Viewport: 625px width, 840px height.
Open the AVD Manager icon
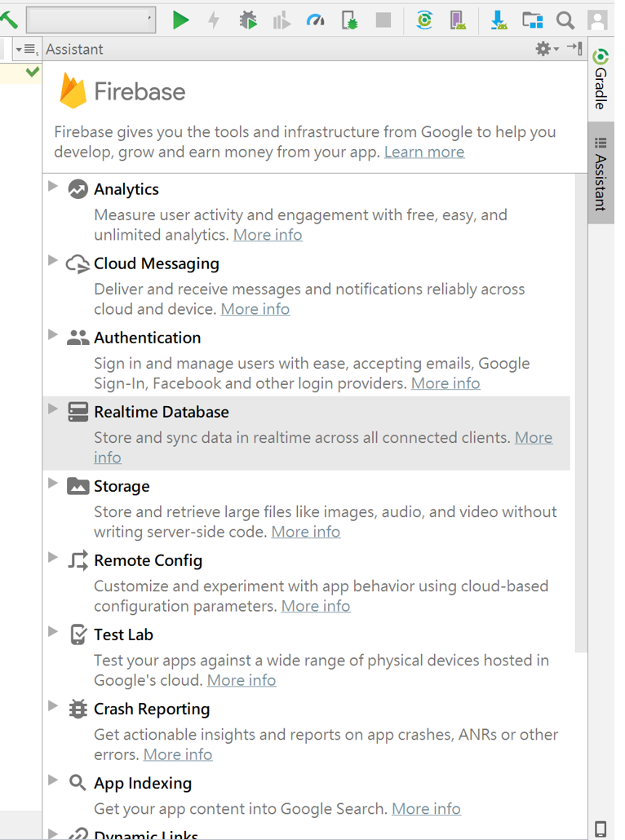pos(458,20)
